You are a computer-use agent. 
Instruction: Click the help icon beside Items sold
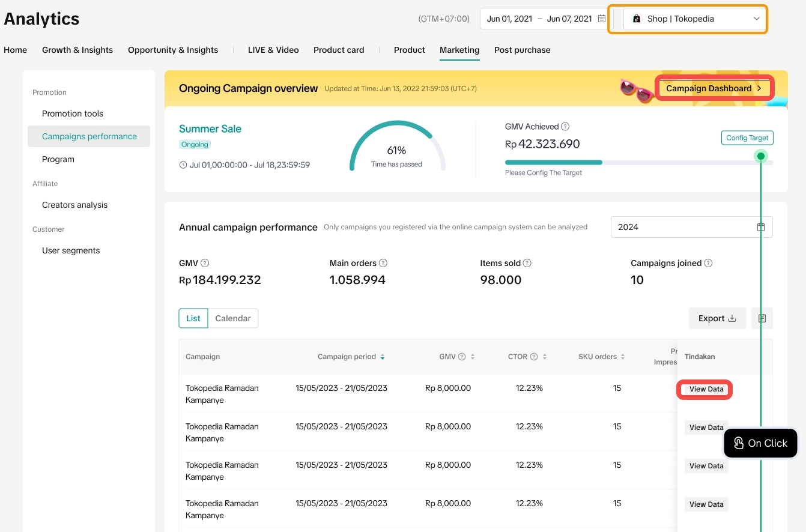[527, 263]
